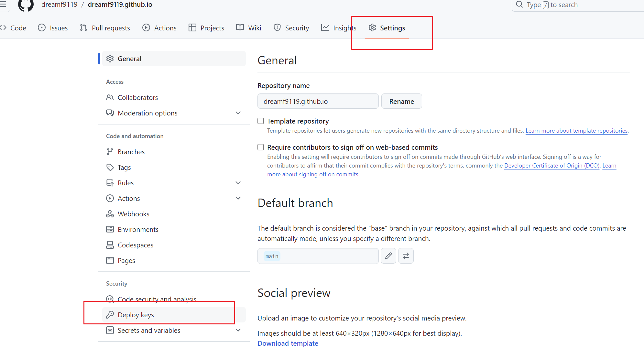This screenshot has height=348, width=644.
Task: Select General in settings sidebar
Action: tap(174, 59)
